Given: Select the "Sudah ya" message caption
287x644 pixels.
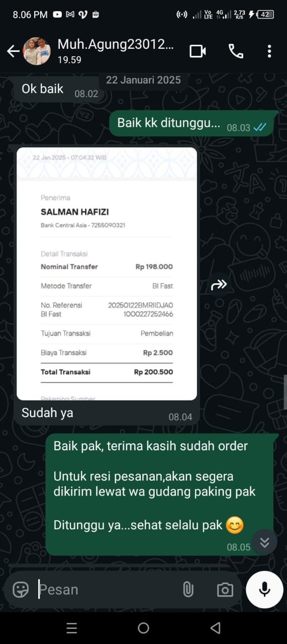Looking at the screenshot, I should (x=47, y=413).
